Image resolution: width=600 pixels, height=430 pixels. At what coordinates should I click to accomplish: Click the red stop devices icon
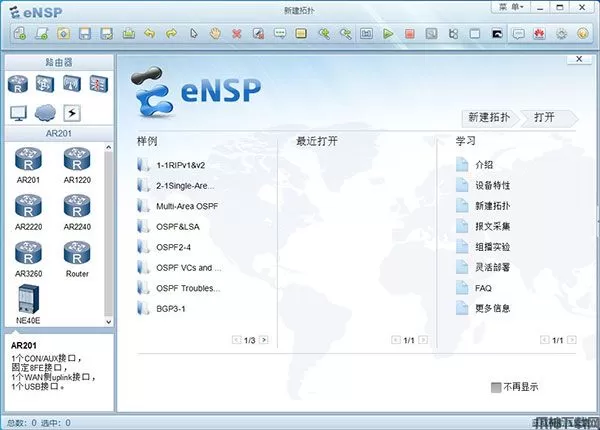coord(410,34)
